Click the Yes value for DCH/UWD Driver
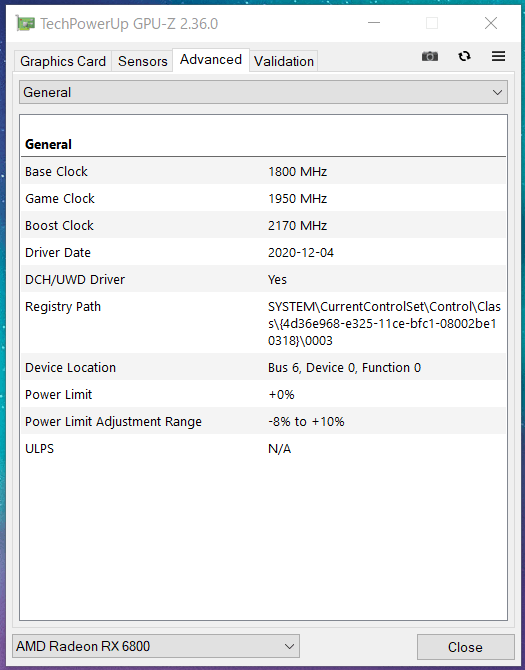The image size is (525, 670). pos(277,279)
